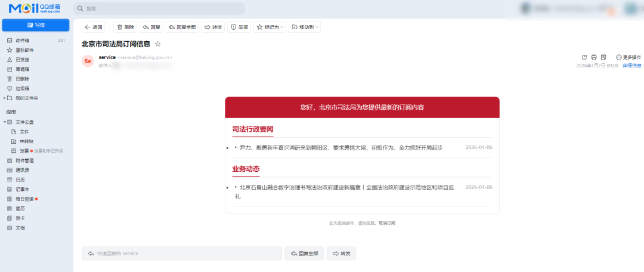Click the 取消订阅 unsubscribe link

(388, 223)
